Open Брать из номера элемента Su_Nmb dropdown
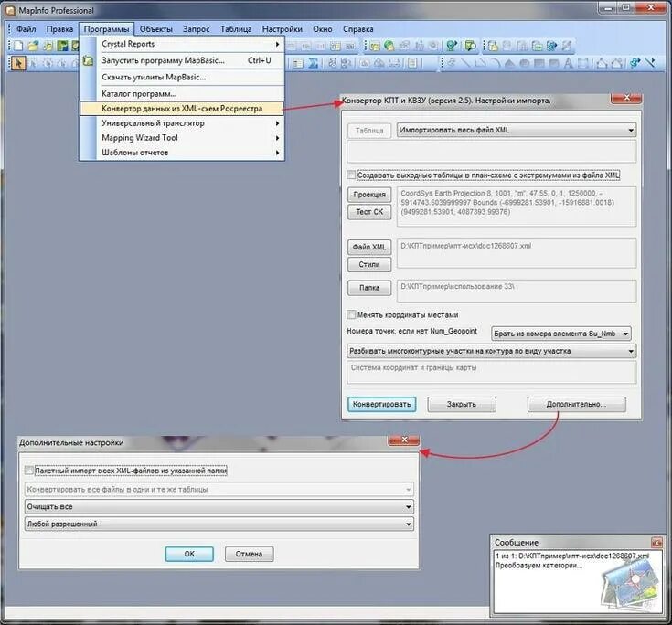This screenshot has height=625, width=672. 561,334
